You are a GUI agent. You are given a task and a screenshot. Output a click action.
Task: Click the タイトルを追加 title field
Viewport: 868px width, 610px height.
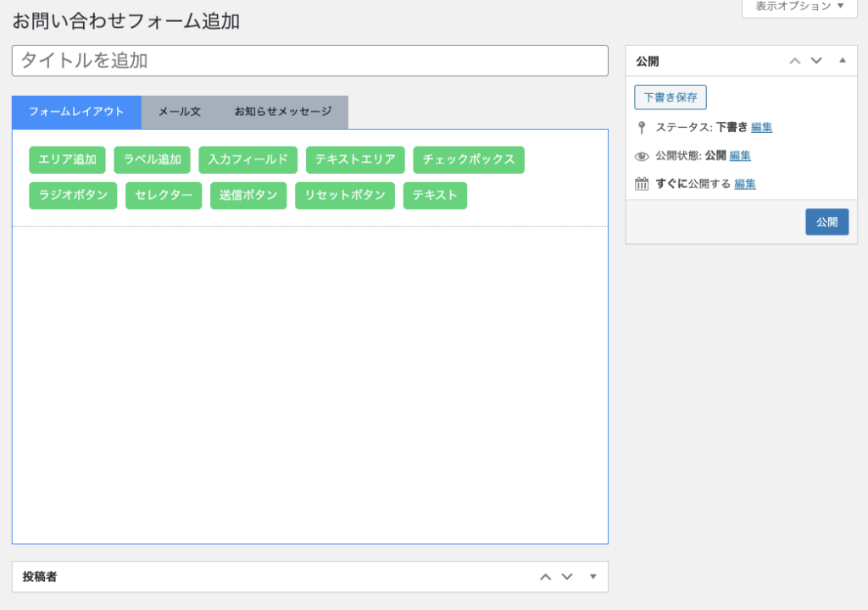pyautogui.click(x=309, y=61)
